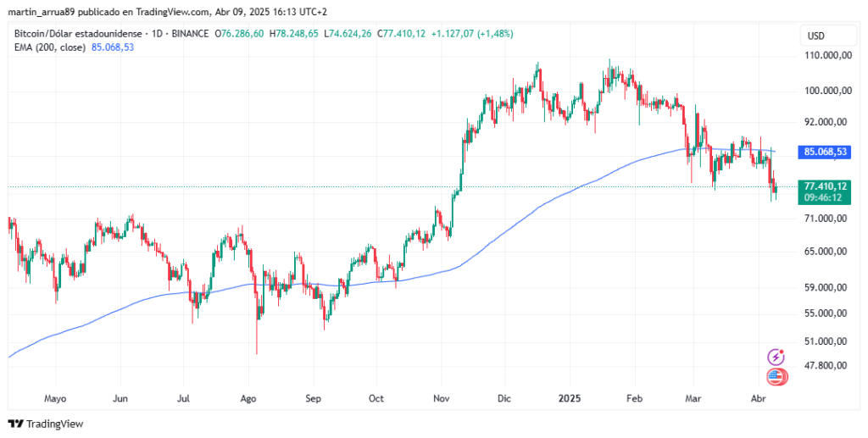
Task: Click the blue 85.068,53 value in the EMA legend
Action: click(113, 47)
